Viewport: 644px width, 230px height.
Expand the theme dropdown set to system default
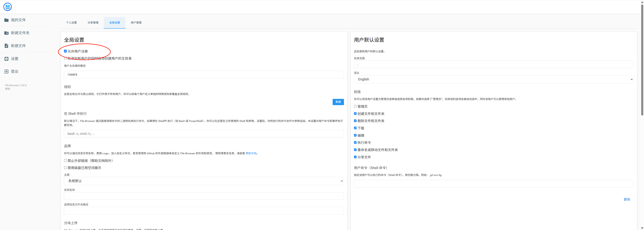[204, 181]
